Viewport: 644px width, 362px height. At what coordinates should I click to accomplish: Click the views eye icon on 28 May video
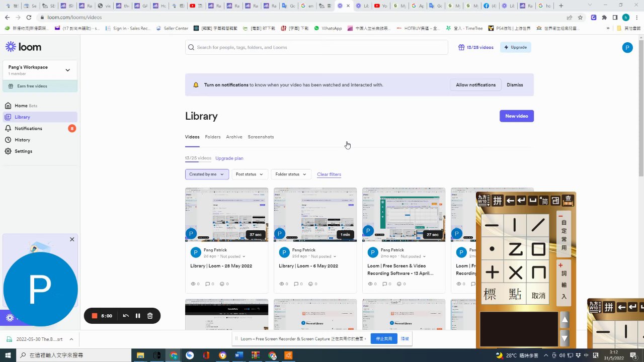[193, 284]
